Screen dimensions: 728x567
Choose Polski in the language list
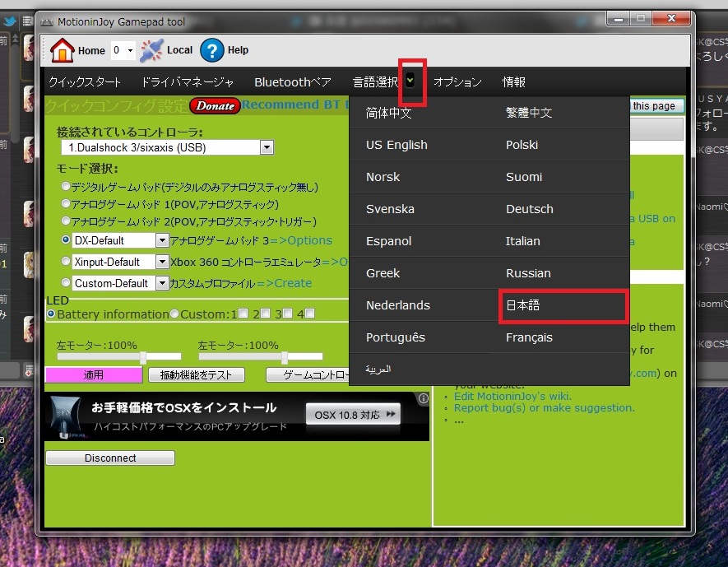[x=559, y=145]
